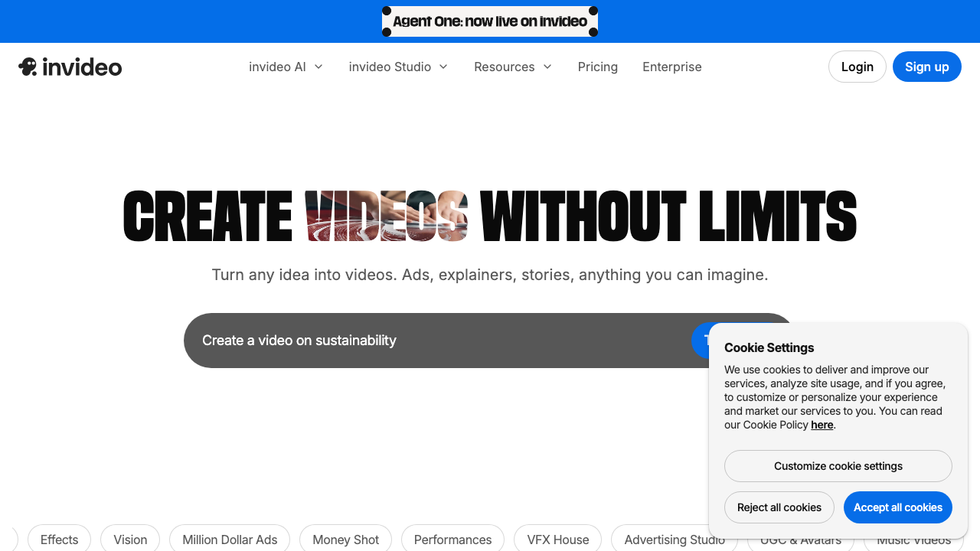This screenshot has width=980, height=551.
Task: Select the Effects category chip
Action: coord(59,539)
